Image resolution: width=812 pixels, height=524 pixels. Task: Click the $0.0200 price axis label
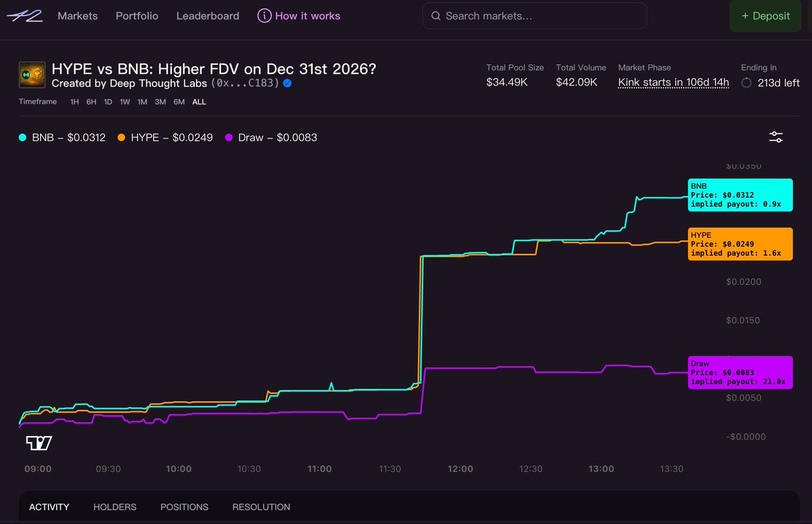coord(745,282)
